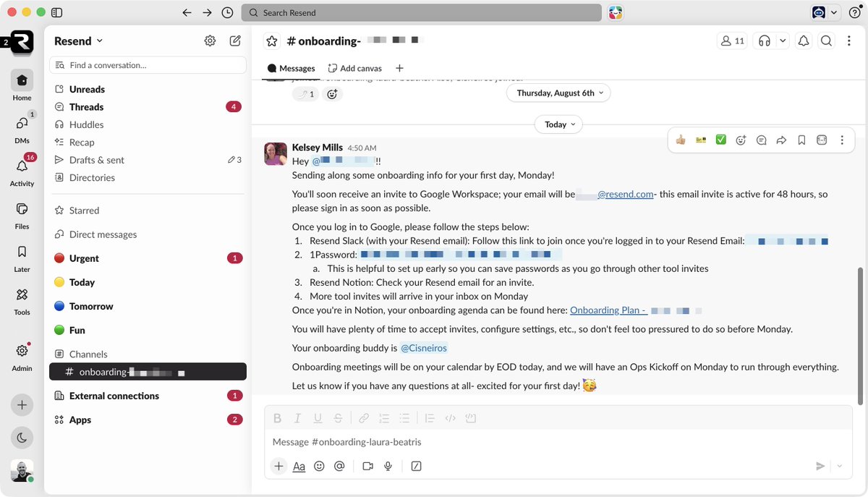Insert code block in composer

pos(471,418)
